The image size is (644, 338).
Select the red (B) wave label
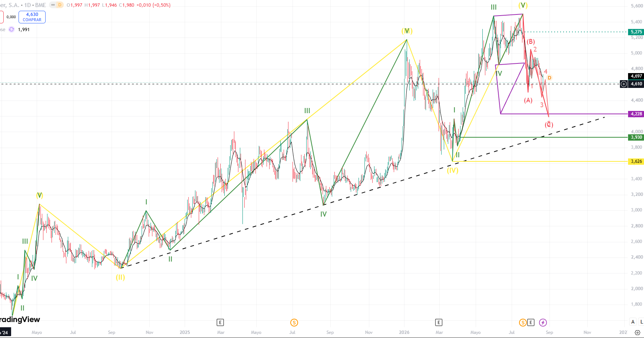[x=531, y=42]
